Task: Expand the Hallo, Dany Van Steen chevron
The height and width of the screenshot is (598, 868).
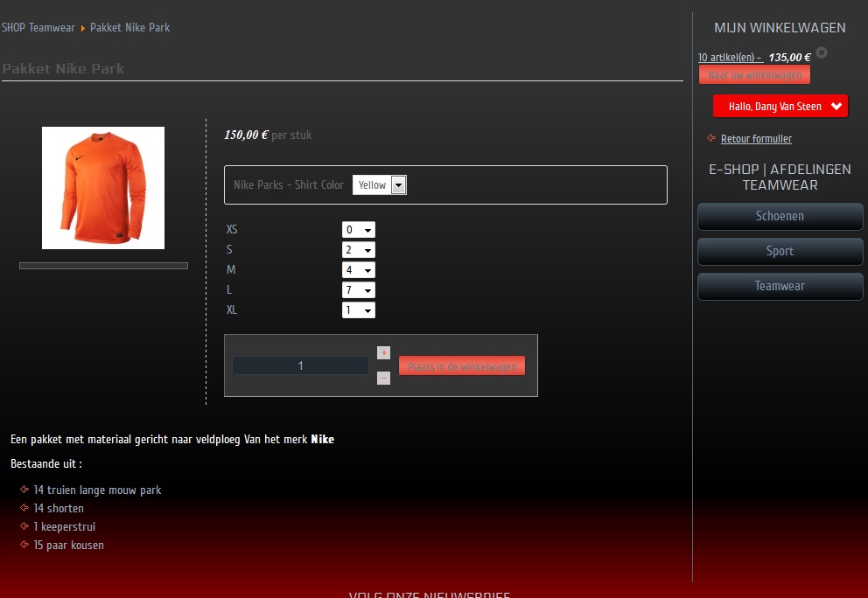Action: pyautogui.click(x=836, y=106)
